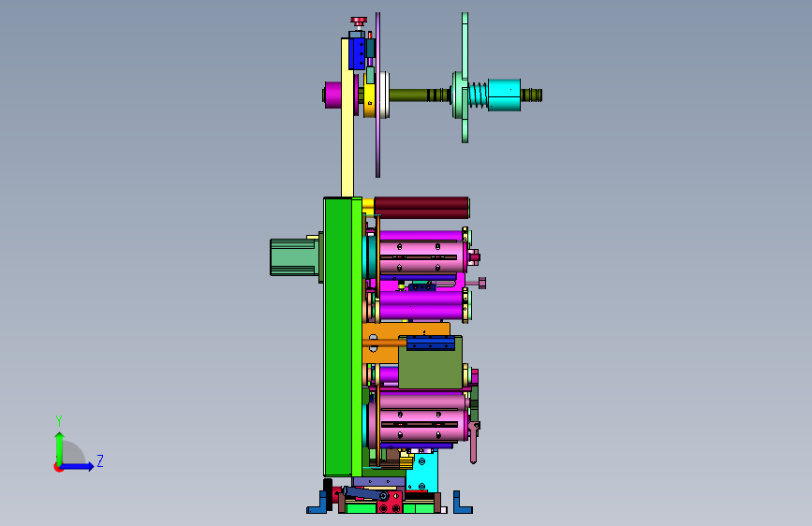Select the cyan block near the bottom
Screen dimensions: 812x526
422,472
